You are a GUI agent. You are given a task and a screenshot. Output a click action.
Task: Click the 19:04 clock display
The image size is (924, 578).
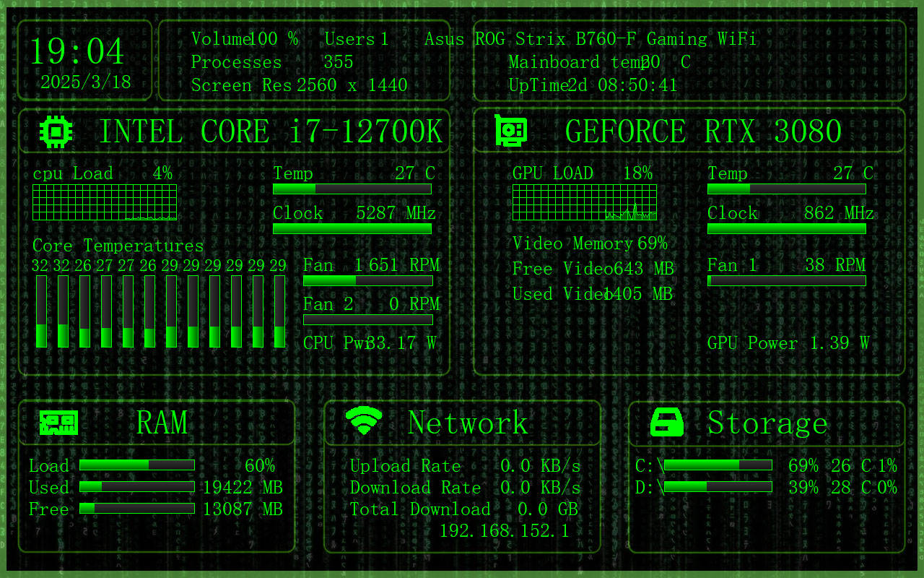(77, 52)
